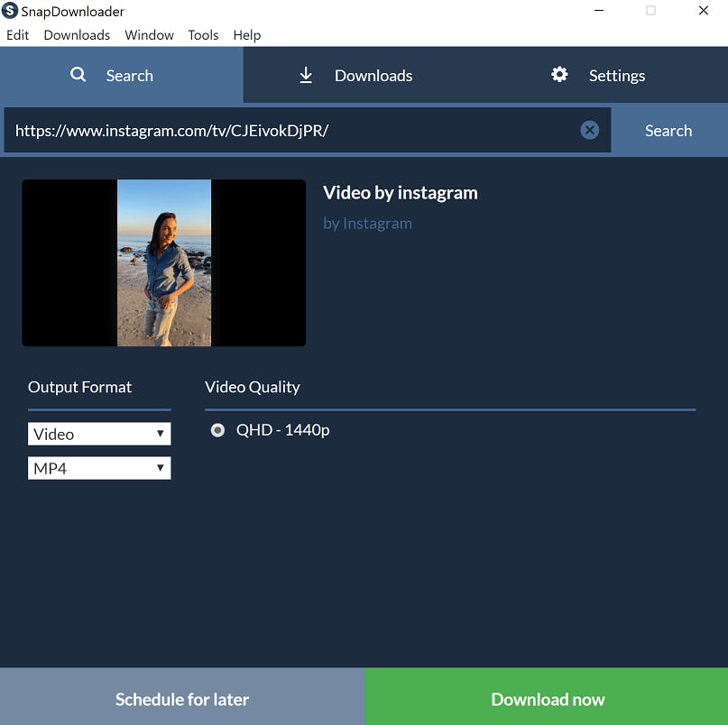Switch to the Downloads tab
Image resolution: width=728 pixels, height=725 pixels.
point(364,75)
